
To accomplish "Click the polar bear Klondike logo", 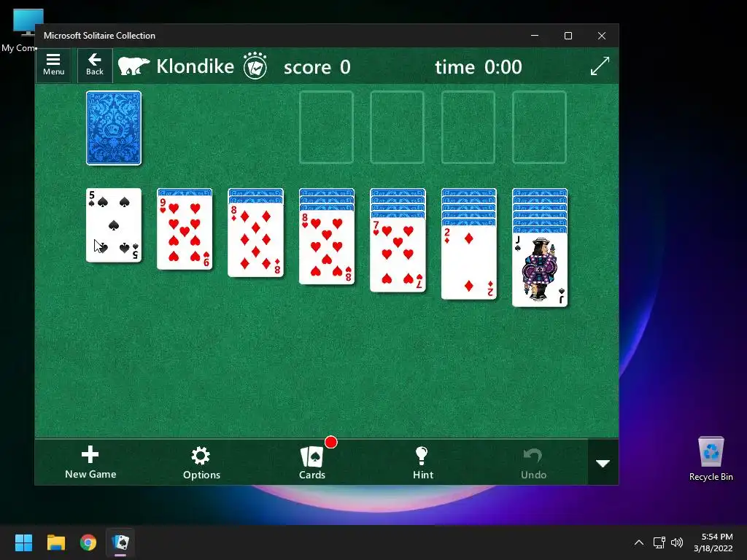I will [133, 66].
